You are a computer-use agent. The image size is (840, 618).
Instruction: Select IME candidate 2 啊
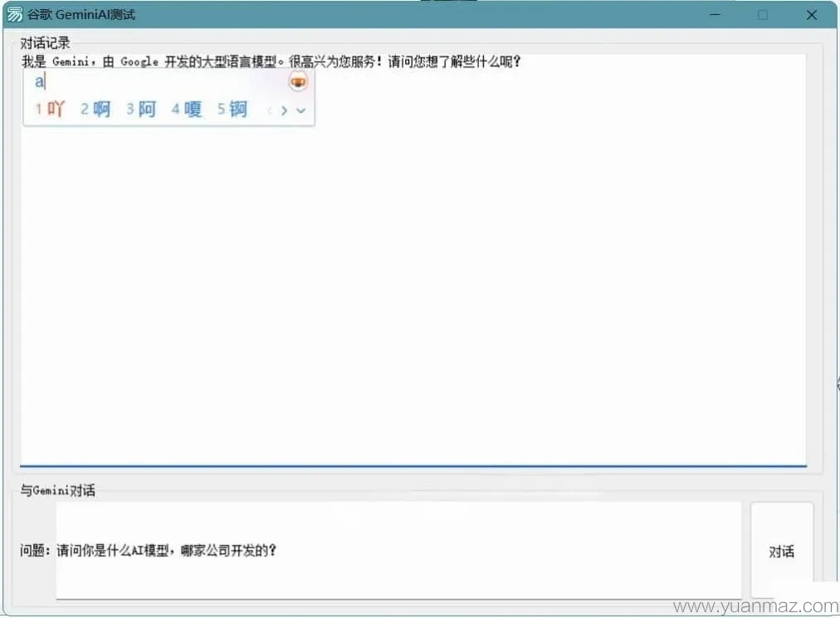[95, 110]
